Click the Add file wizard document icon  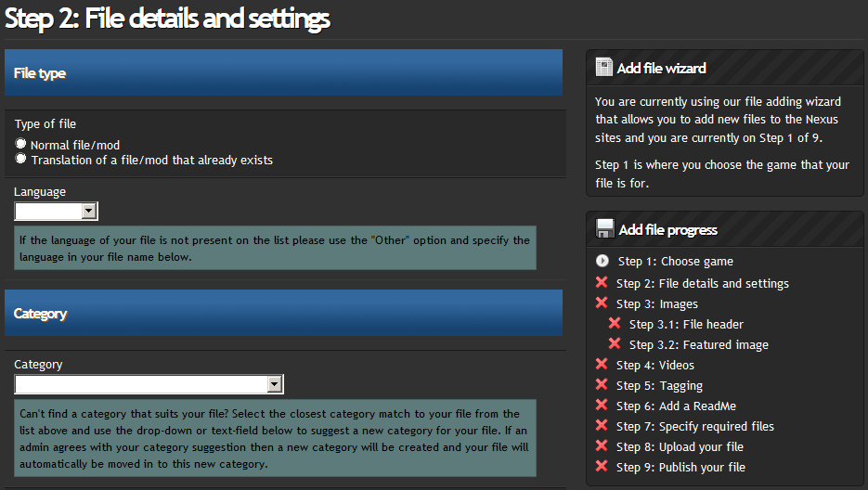click(x=603, y=67)
